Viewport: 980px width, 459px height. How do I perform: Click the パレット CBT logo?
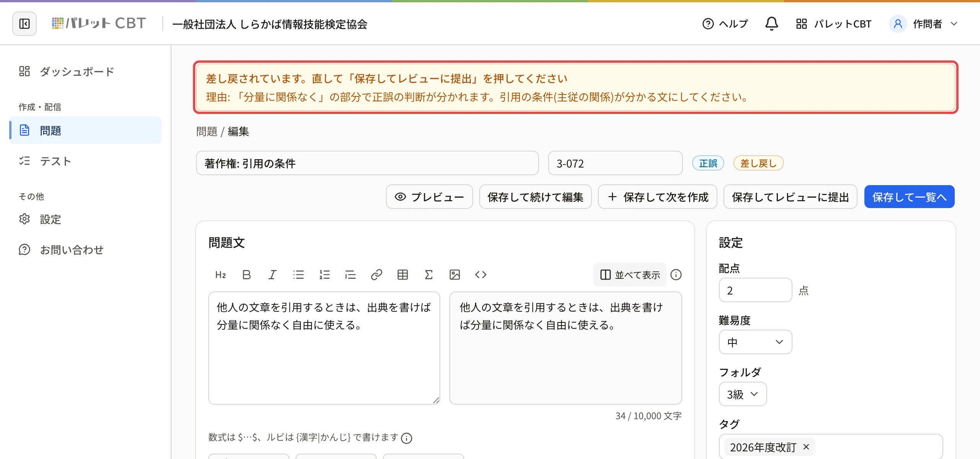pos(99,24)
